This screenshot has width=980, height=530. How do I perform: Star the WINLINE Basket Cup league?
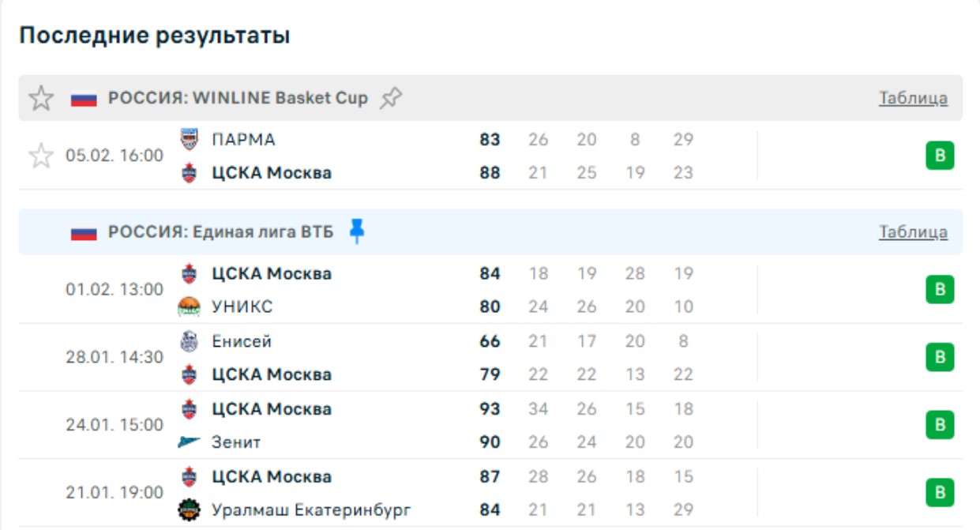point(40,99)
